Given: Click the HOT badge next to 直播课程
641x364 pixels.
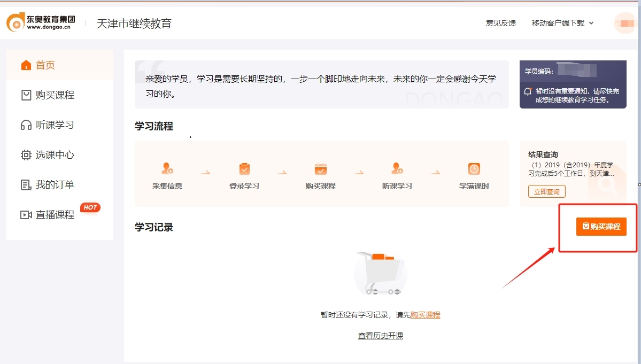Looking at the screenshot, I should click(90, 207).
